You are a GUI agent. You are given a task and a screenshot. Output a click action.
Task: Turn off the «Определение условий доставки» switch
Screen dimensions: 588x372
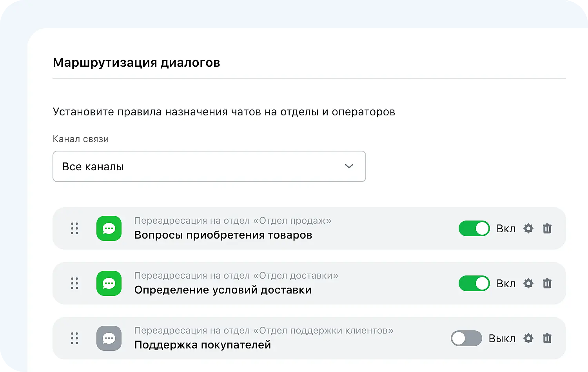[474, 283]
